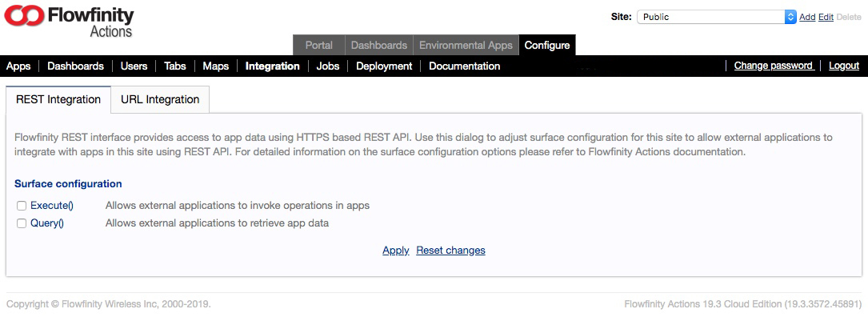The height and width of the screenshot is (317, 868).
Task: Go to Apps in the black menu bar
Action: (x=18, y=66)
